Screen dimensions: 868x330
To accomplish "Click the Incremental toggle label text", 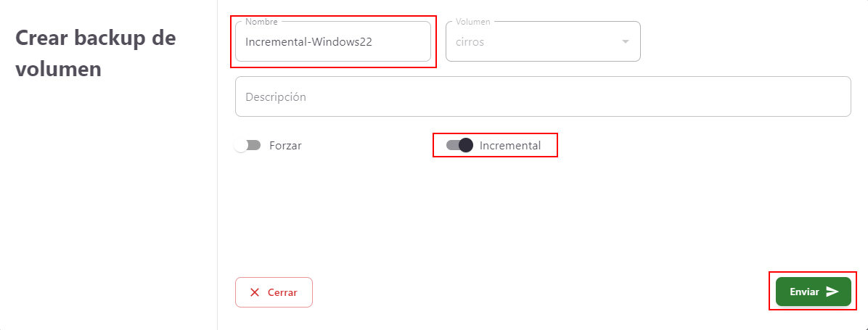I will pyautogui.click(x=510, y=145).
